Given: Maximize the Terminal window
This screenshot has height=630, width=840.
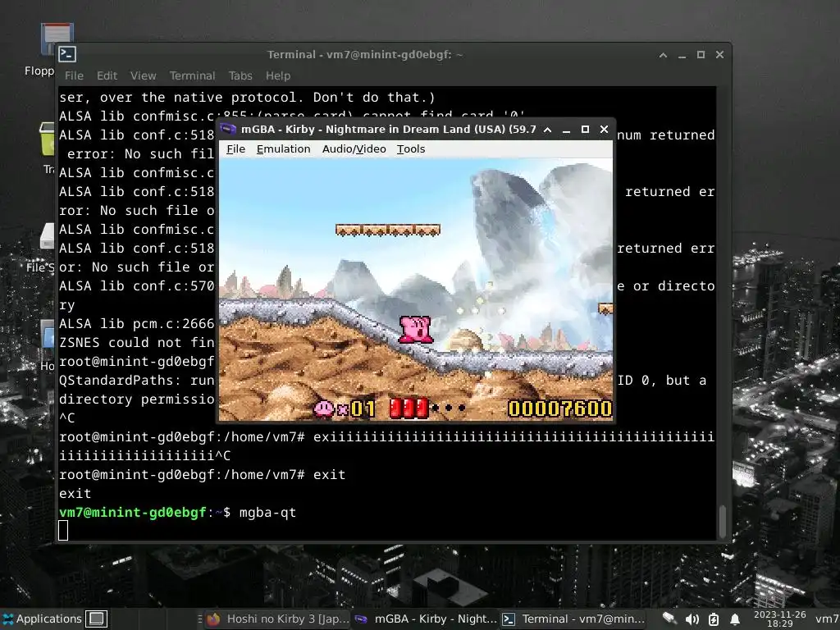Looking at the screenshot, I should [701, 55].
